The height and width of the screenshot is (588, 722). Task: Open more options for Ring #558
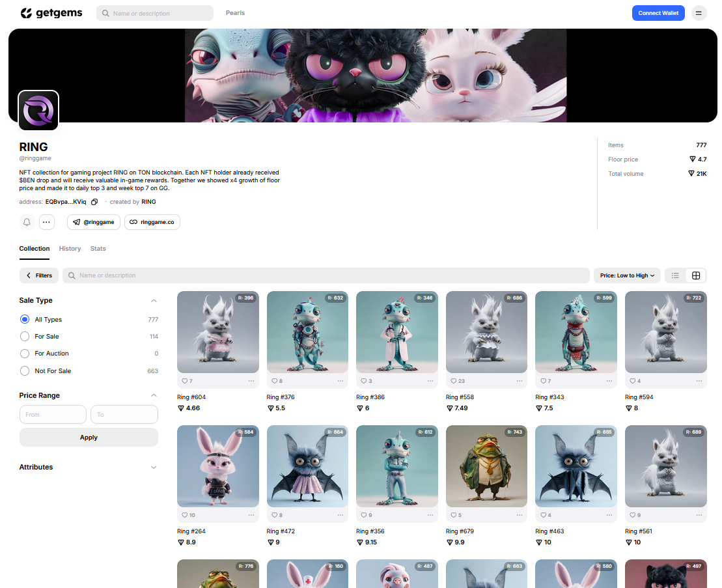520,381
